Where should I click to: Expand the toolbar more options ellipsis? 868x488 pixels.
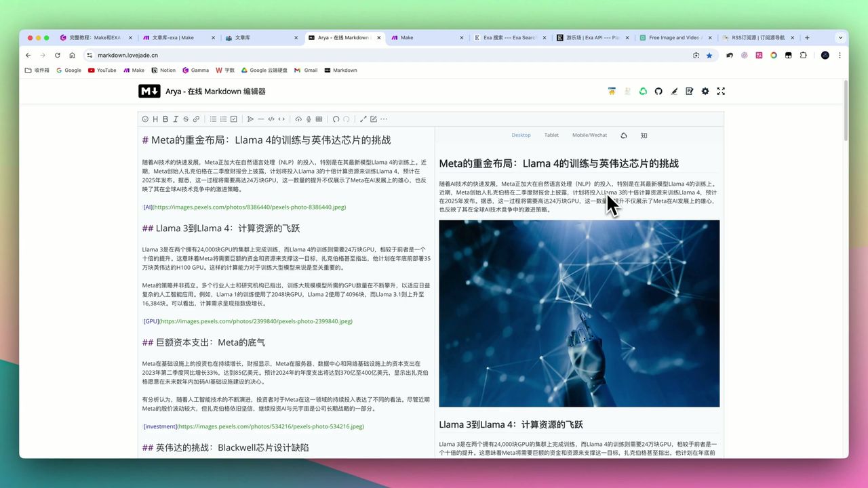coord(383,119)
